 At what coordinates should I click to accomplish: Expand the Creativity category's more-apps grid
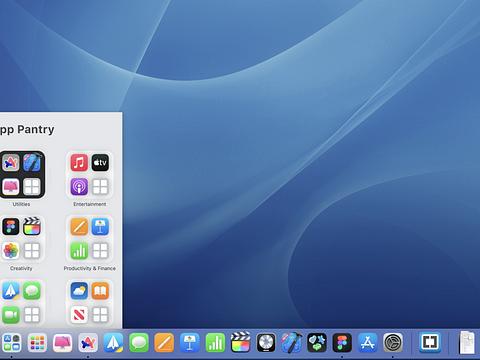coord(32,251)
